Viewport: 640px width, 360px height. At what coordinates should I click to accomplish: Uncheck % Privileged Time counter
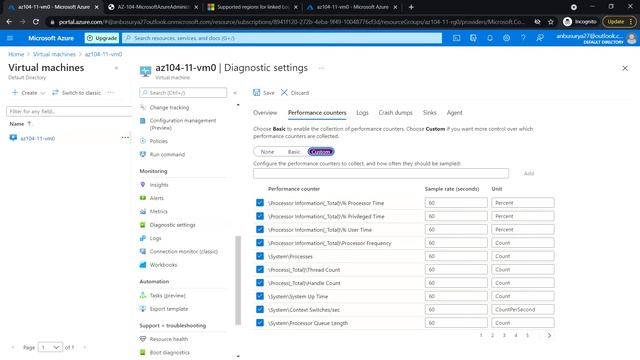pos(260,216)
